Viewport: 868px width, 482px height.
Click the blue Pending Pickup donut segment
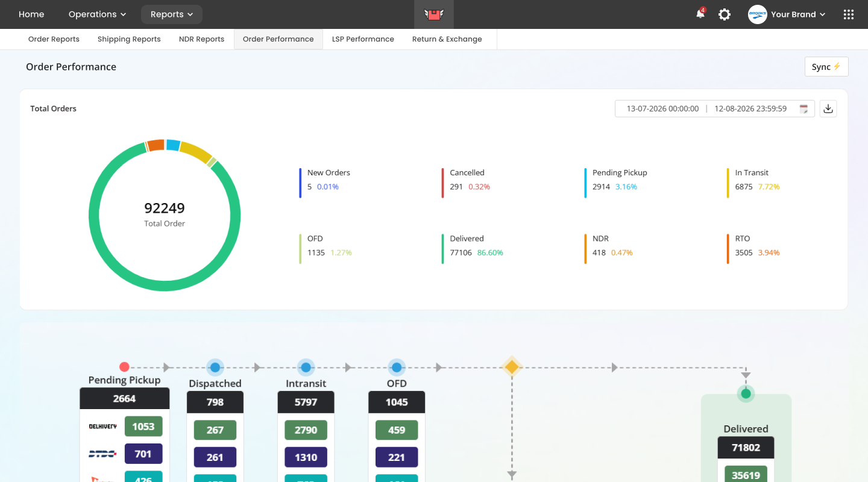click(173, 145)
